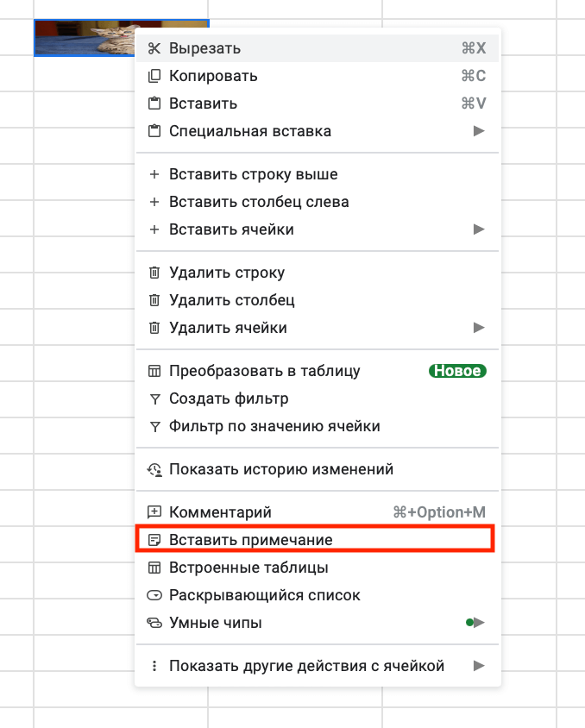Screen dimensions: 585x728
Task: Click the table icon beside Преобразовать в таблицу
Action: pyautogui.click(x=154, y=371)
